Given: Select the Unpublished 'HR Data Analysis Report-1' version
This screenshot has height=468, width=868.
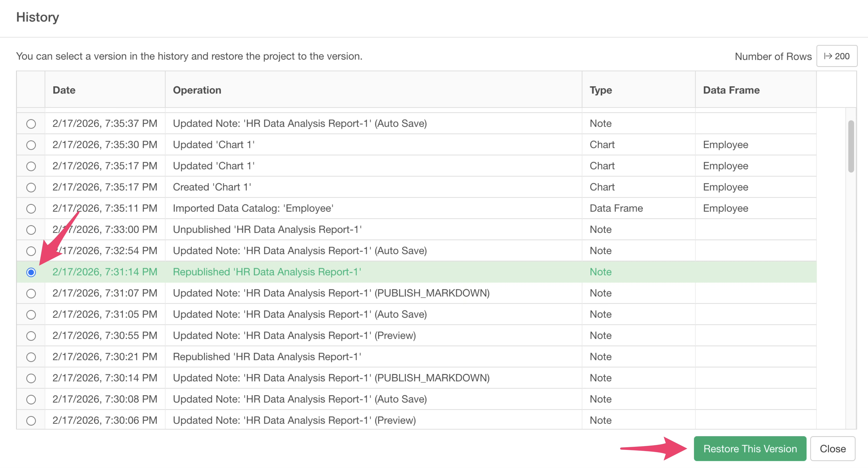Looking at the screenshot, I should click(x=31, y=230).
